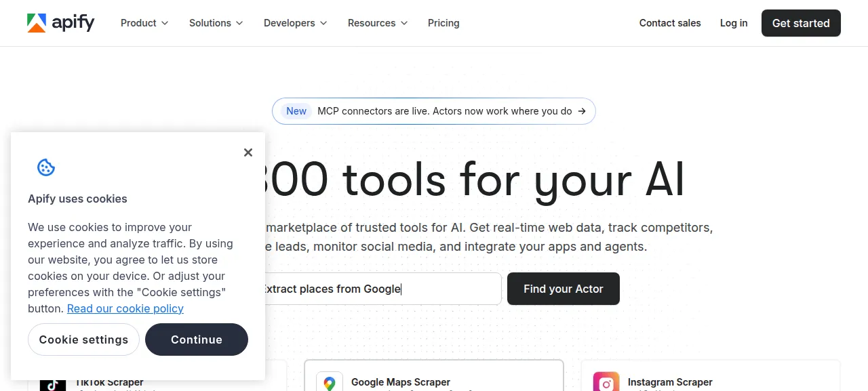Open the Cookie settings button
The height and width of the screenshot is (391, 868).
(x=83, y=339)
